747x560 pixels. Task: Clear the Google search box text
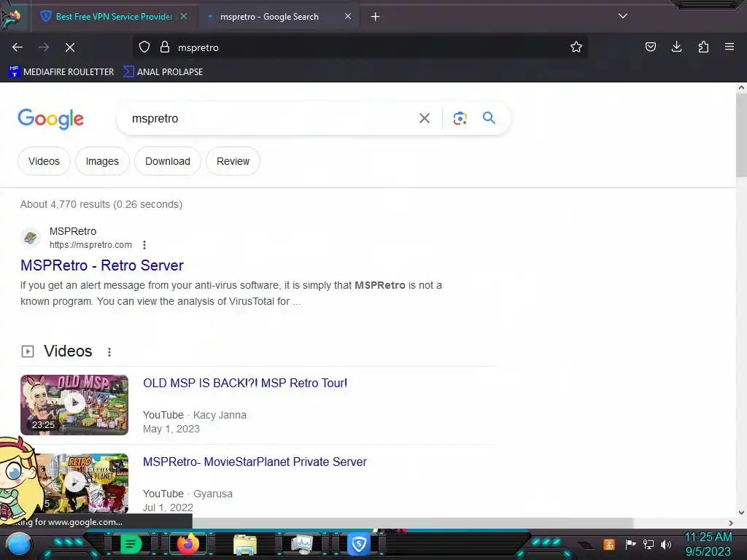[x=425, y=118]
